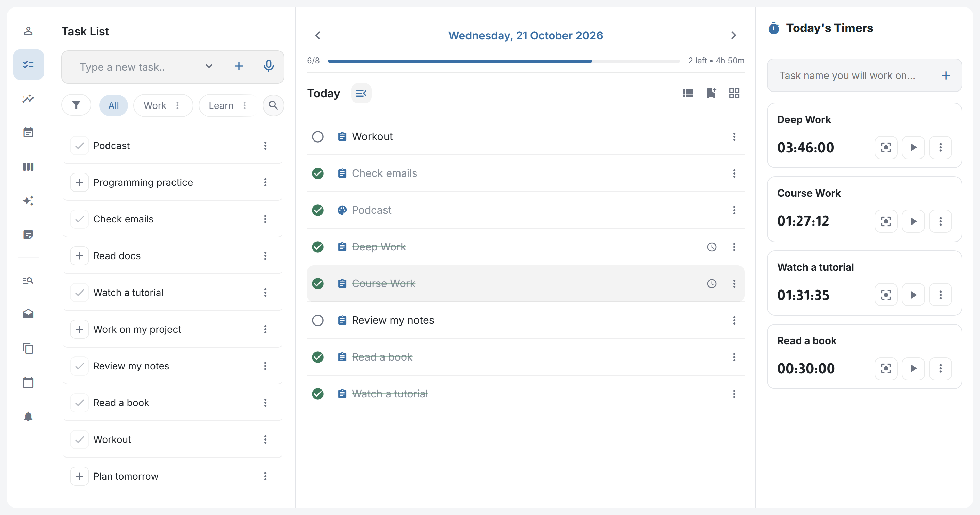Enter focus mode for Read a book timer
Screen dimensions: 980x515
coord(886,368)
